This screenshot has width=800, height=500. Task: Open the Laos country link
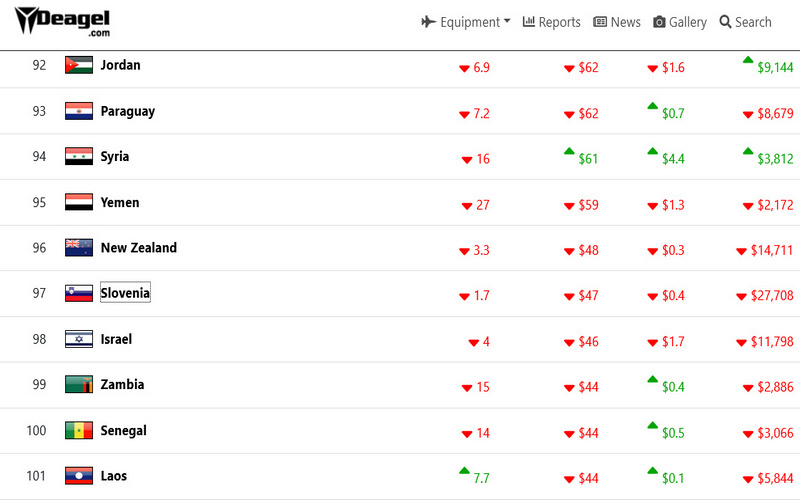coord(114,476)
